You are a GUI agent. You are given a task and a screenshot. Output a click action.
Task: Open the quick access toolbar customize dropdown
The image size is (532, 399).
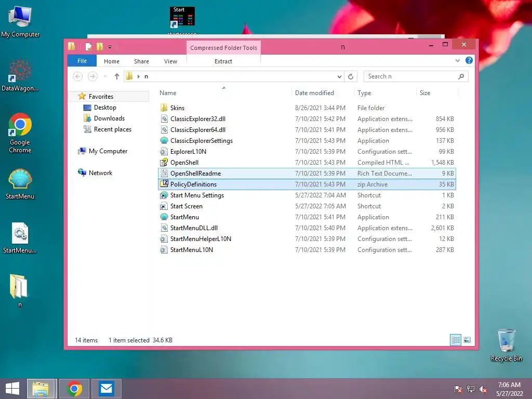pyautogui.click(x=110, y=47)
